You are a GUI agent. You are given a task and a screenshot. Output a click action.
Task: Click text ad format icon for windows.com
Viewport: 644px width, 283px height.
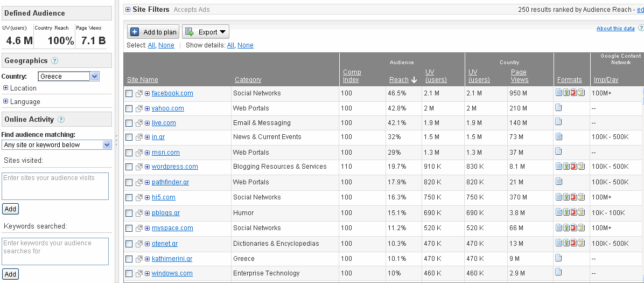[x=558, y=272]
